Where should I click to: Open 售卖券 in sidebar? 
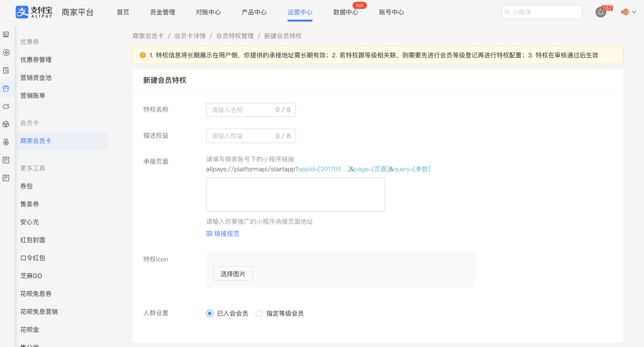(x=30, y=204)
